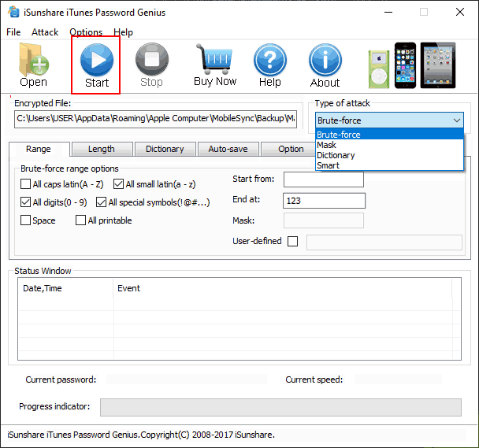Click the Open folder icon
This screenshot has height=448, width=479.
coord(34,60)
